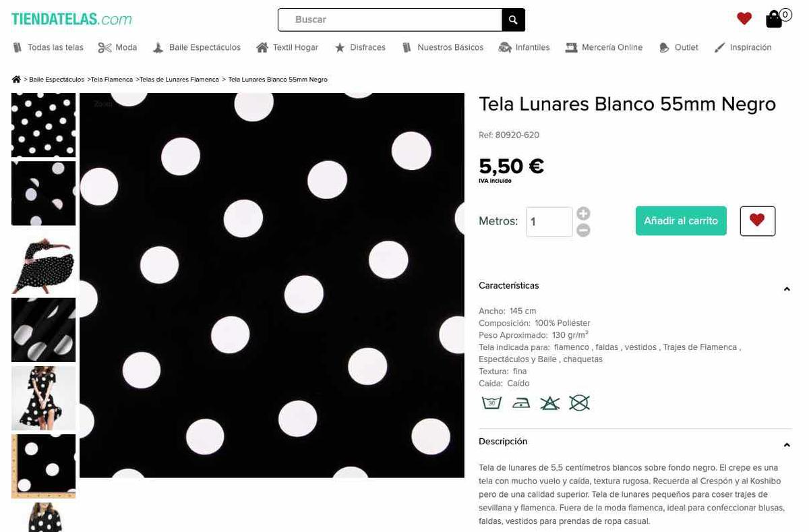Click the ironing care icon
This screenshot has height=532, width=809.
click(x=520, y=403)
